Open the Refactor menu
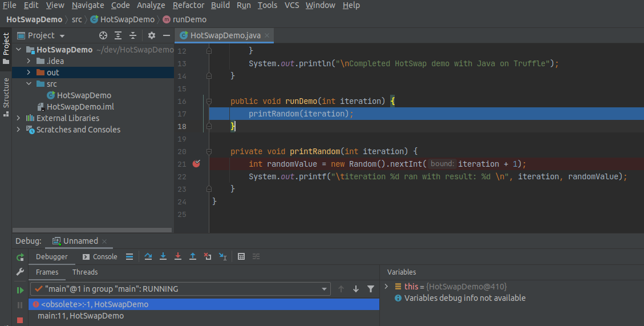This screenshot has width=644, height=326. 188,5
